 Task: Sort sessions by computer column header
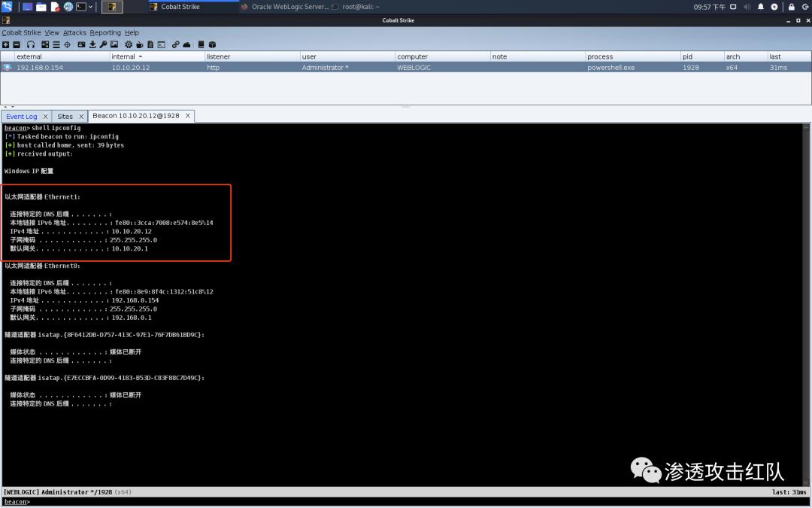point(443,56)
